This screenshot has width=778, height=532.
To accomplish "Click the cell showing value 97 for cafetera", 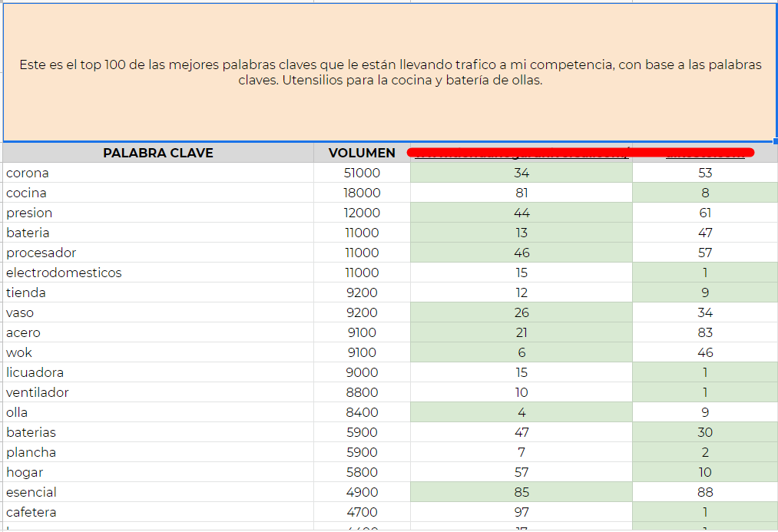I will [x=521, y=512].
